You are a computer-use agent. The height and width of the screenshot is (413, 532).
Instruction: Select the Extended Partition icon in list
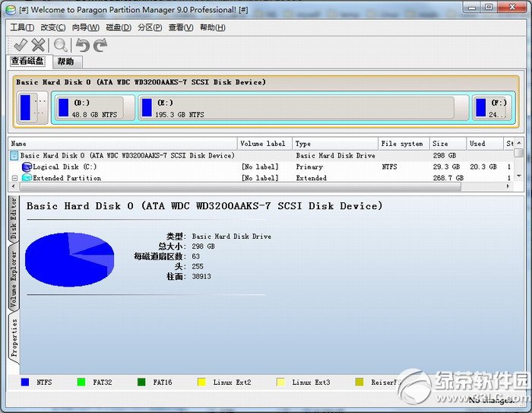(x=27, y=178)
